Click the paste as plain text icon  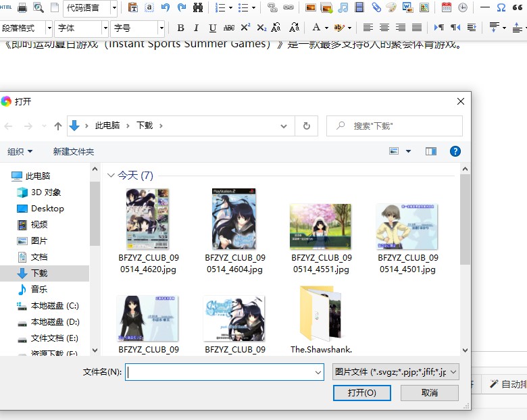(133, 7)
